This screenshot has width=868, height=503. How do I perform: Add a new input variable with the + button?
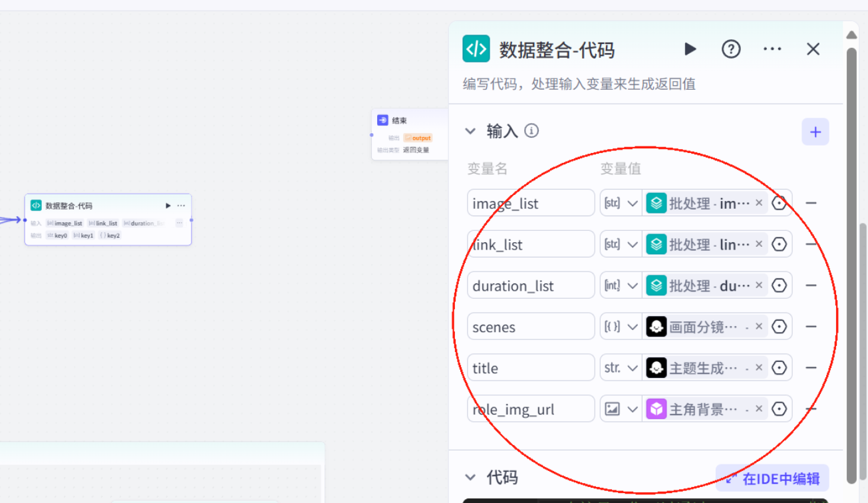[x=815, y=131]
